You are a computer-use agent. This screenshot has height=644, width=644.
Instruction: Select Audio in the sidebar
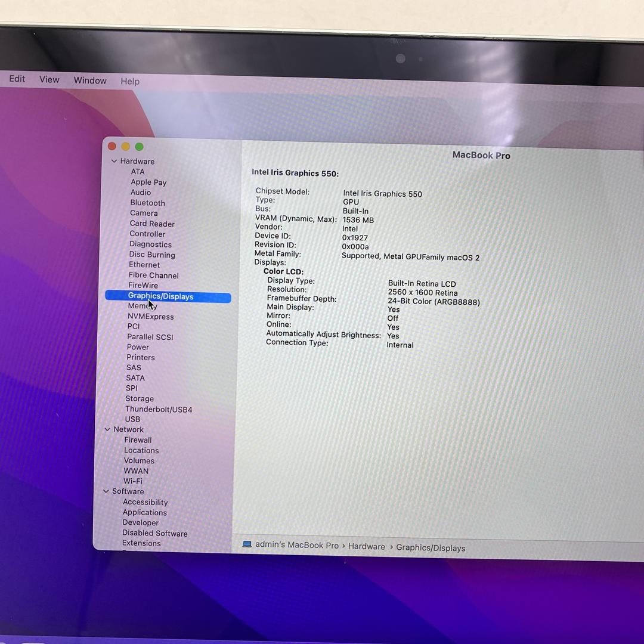tap(141, 192)
